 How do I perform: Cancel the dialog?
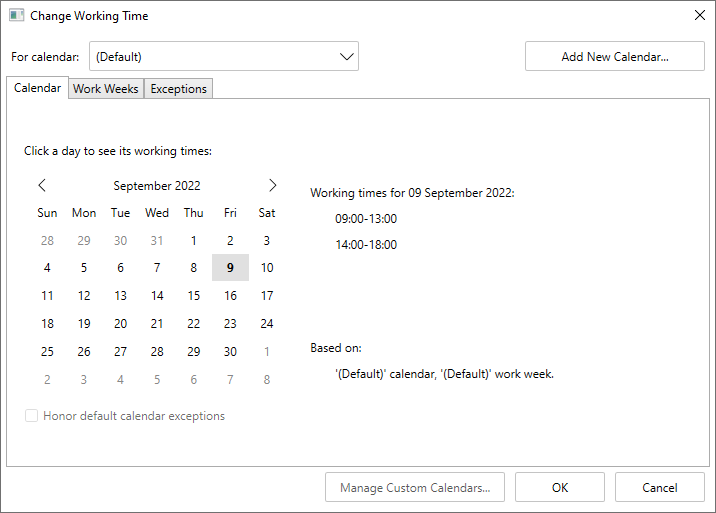pyautogui.click(x=659, y=488)
